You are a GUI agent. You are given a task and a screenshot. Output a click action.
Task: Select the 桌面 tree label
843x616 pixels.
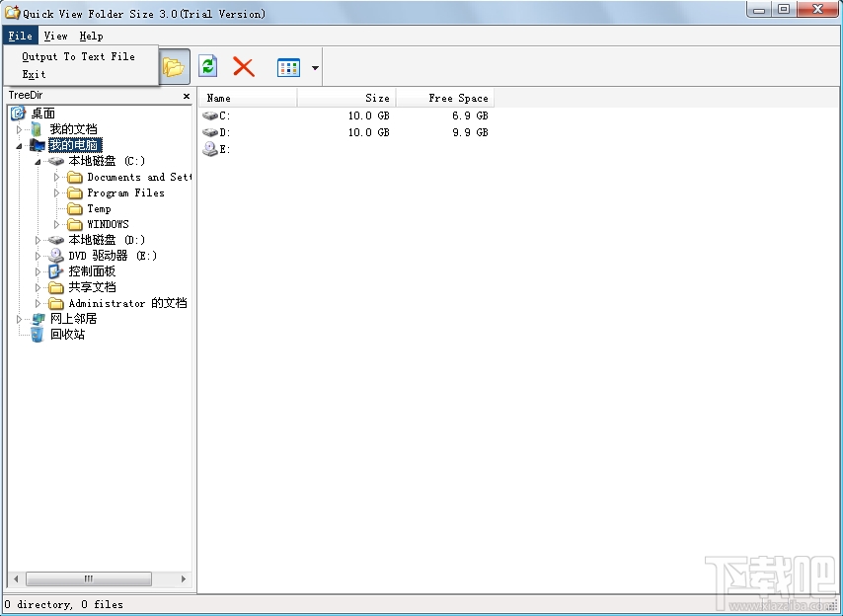click(43, 114)
